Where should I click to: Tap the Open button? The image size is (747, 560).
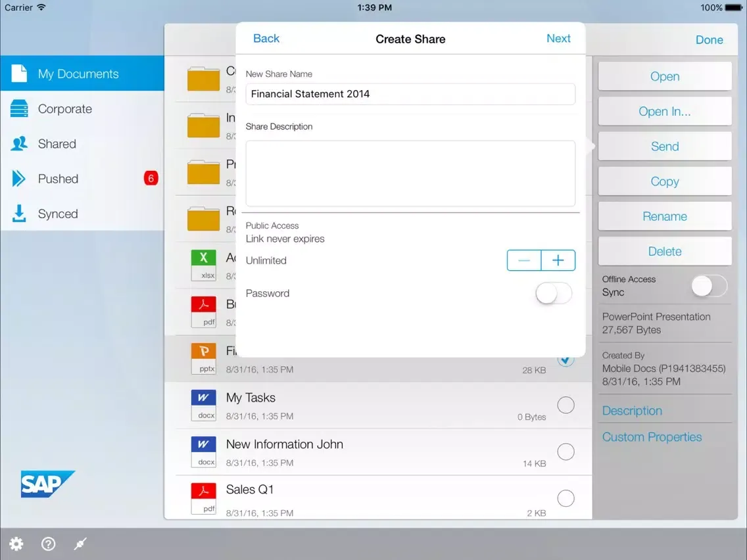point(665,76)
